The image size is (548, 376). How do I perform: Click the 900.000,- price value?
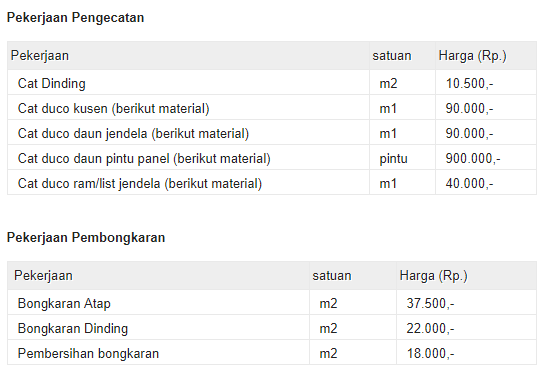pos(473,159)
